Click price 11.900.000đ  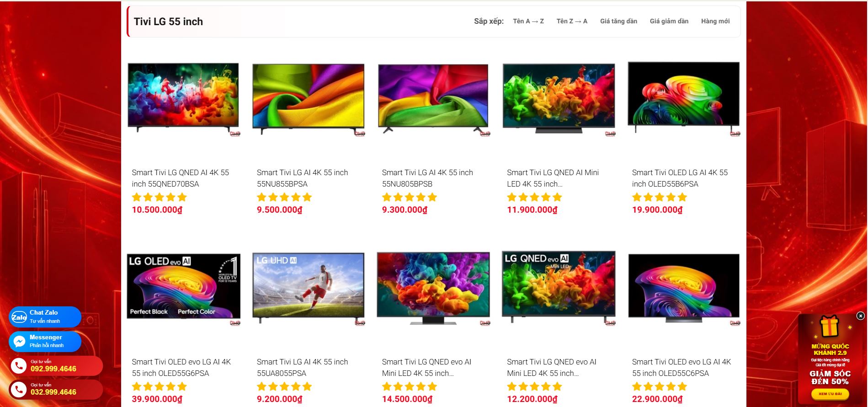pyautogui.click(x=532, y=210)
